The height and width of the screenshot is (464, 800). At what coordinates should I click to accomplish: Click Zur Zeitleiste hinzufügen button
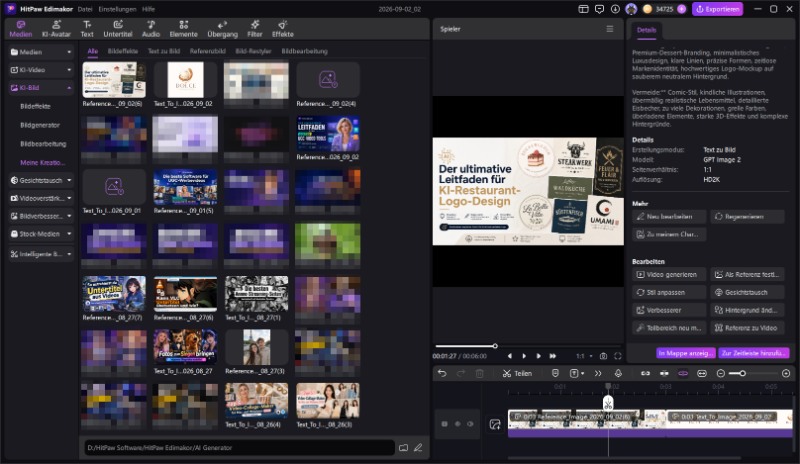(754, 353)
